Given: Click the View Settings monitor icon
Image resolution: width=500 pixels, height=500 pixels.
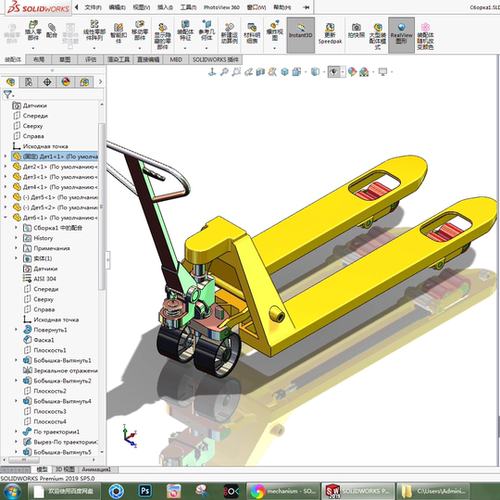Looking at the screenshot, I should point(383,72).
